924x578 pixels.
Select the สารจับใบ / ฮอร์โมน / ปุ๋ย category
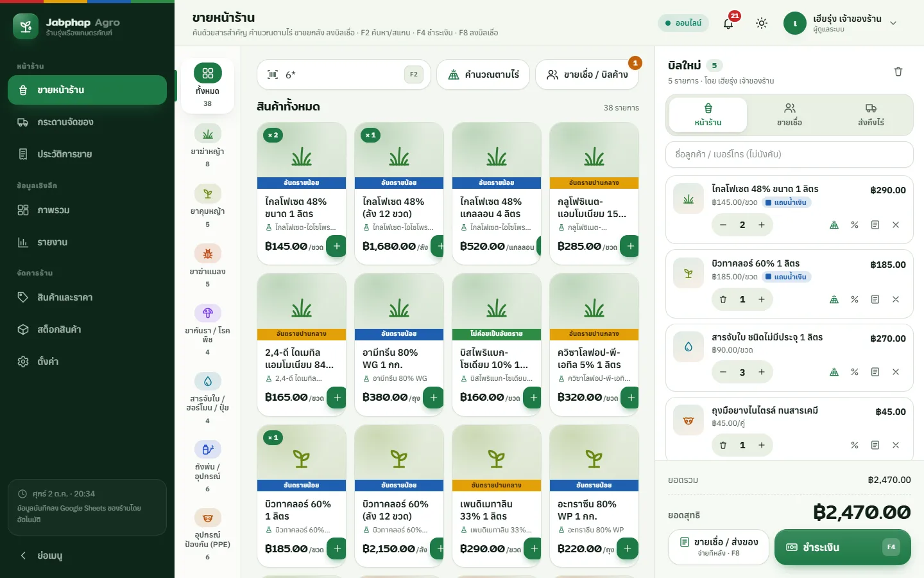click(x=207, y=398)
